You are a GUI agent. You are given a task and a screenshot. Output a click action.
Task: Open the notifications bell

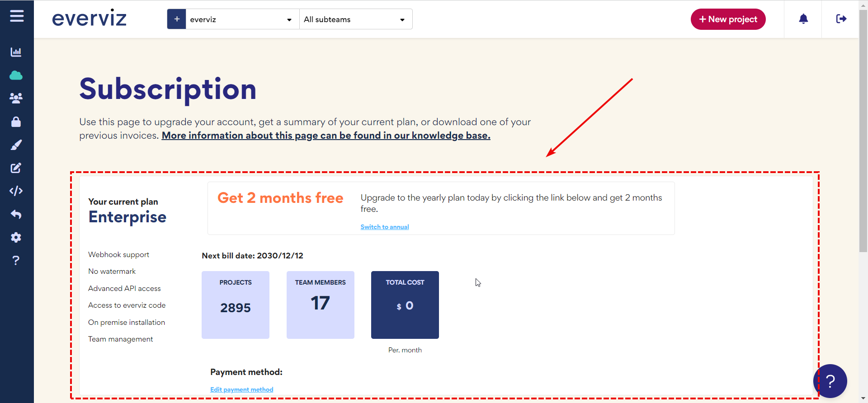coord(803,19)
